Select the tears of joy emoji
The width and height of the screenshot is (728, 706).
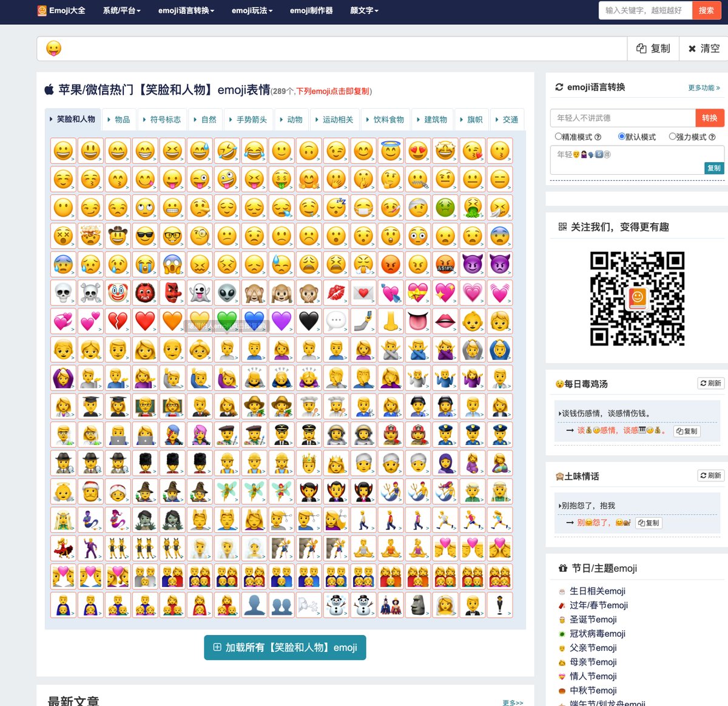(254, 151)
